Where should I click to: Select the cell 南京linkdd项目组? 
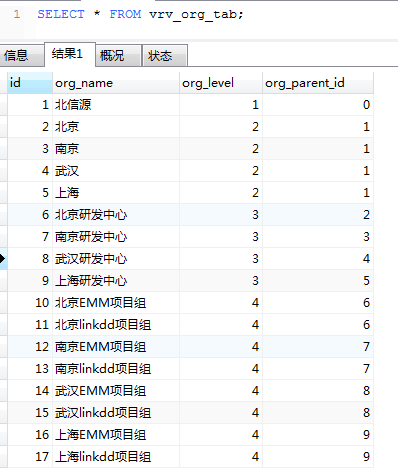(116, 369)
